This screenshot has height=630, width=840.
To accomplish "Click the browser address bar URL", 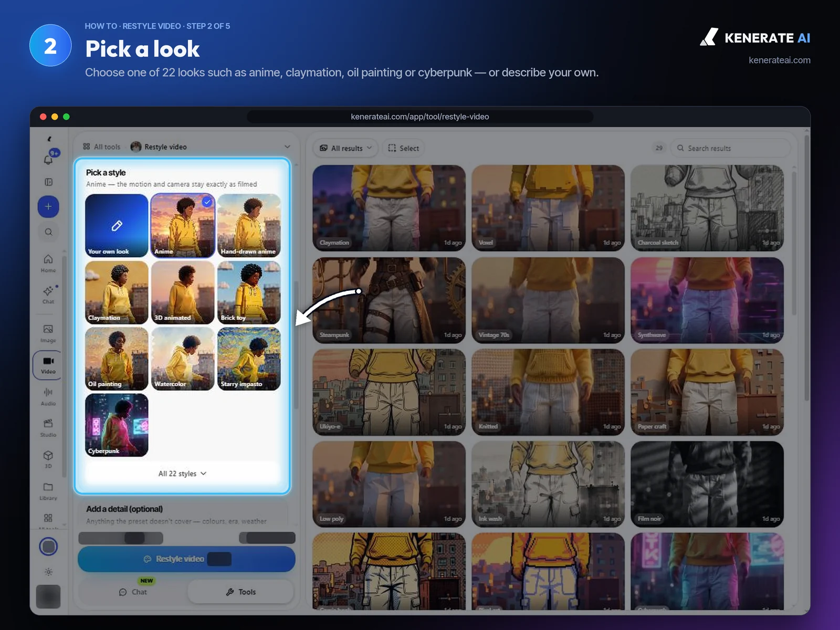I will [x=420, y=117].
